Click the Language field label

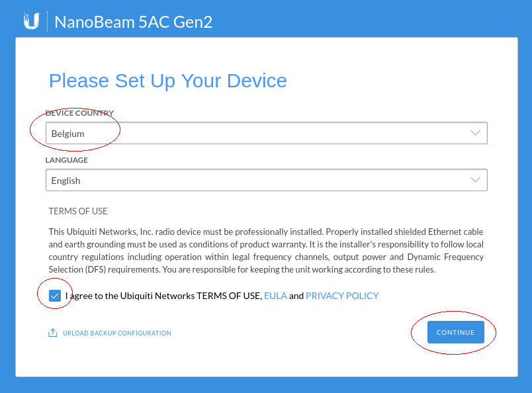66,160
